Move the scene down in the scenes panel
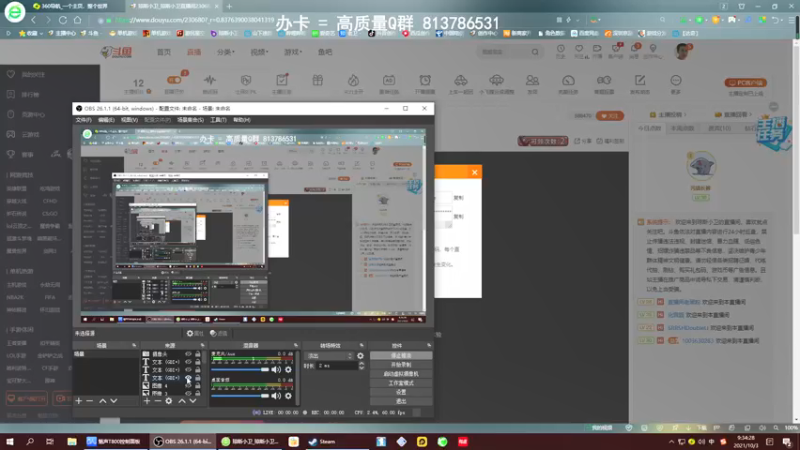 tap(114, 401)
